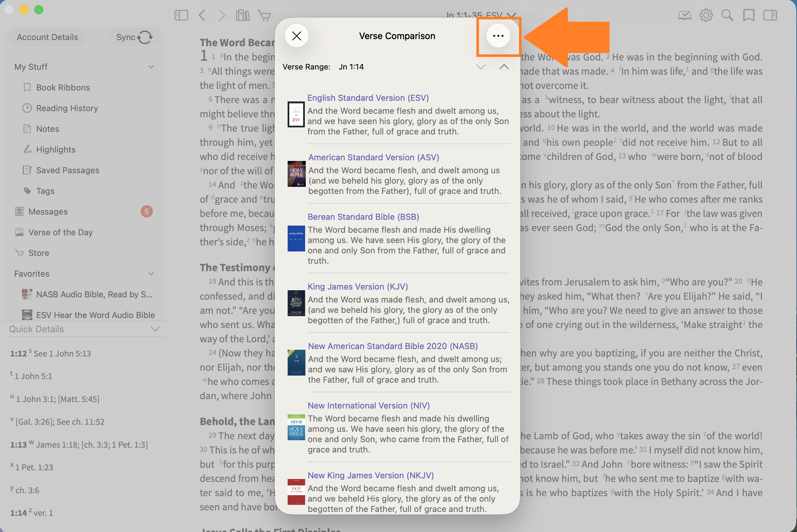The width and height of the screenshot is (797, 532).
Task: Open the store cart toolbar icon
Action: pyautogui.click(x=264, y=15)
